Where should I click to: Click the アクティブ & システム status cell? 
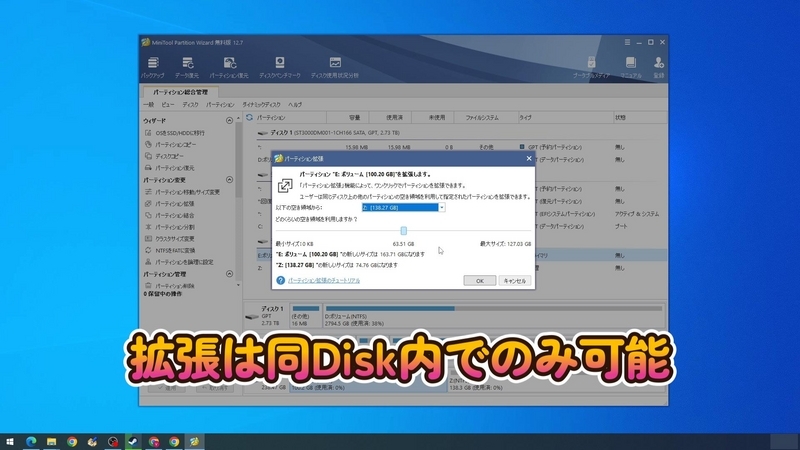pos(637,214)
